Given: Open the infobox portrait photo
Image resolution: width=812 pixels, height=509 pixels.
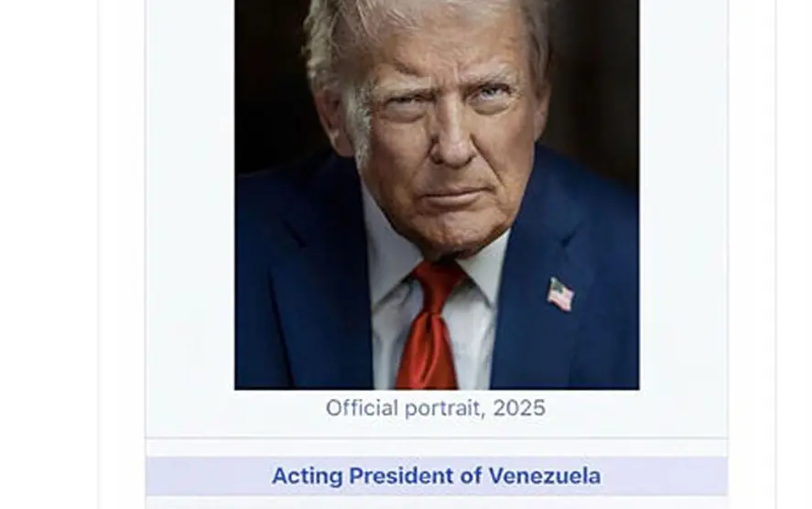Looking at the screenshot, I should pos(437,194).
